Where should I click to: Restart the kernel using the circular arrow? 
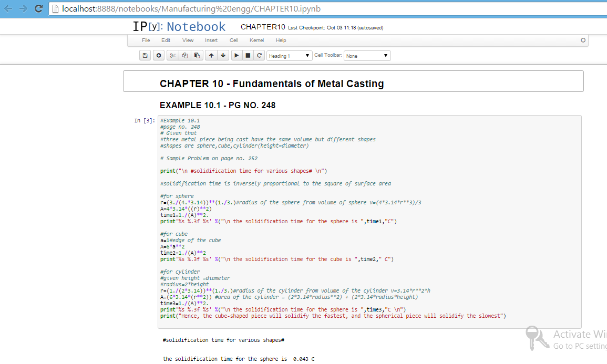click(x=259, y=56)
